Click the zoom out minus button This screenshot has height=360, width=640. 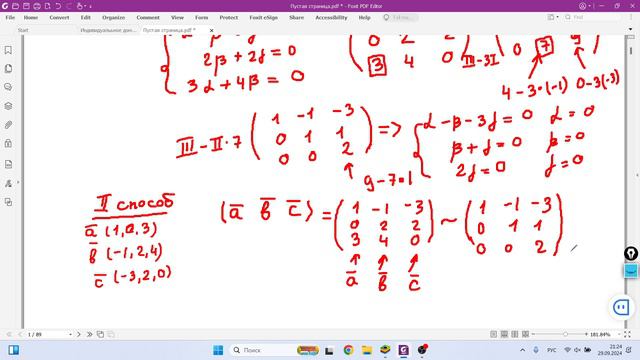click(533, 334)
